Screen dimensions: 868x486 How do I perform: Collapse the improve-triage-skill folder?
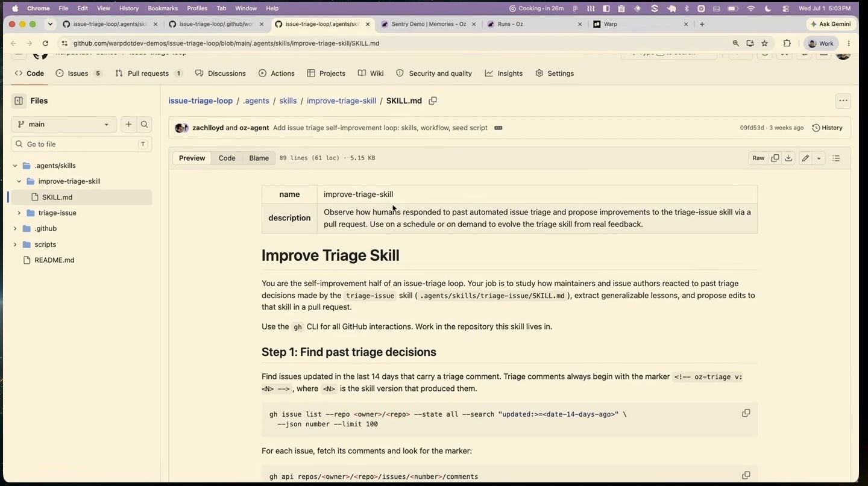click(19, 181)
